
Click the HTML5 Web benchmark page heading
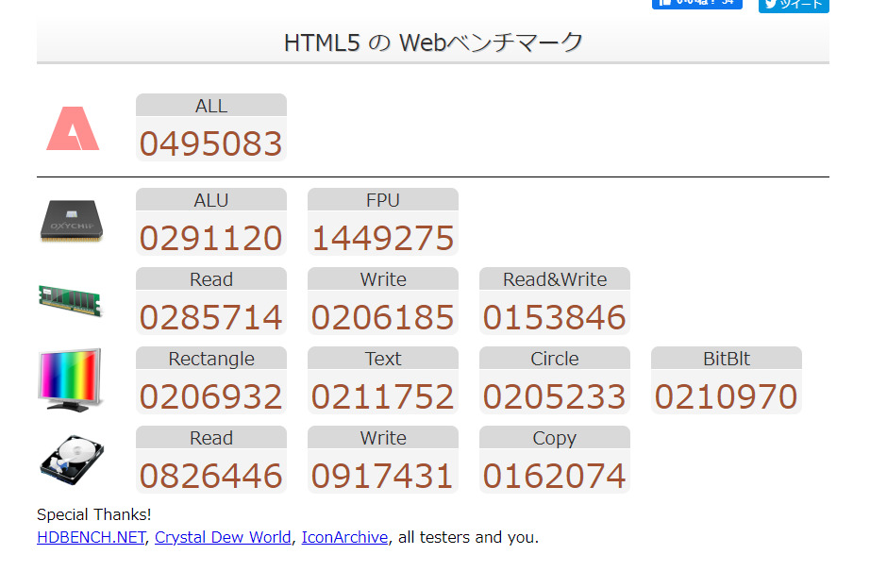(433, 42)
